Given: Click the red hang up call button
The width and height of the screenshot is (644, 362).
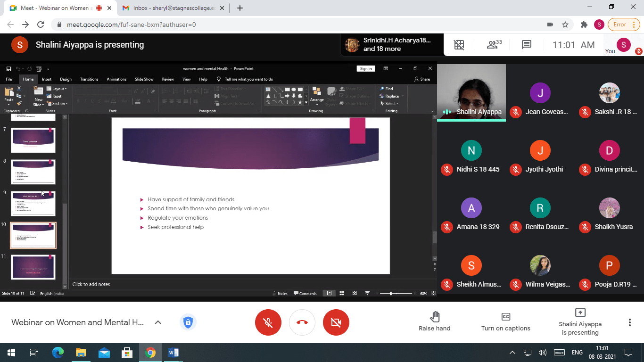Looking at the screenshot, I should [x=302, y=322].
